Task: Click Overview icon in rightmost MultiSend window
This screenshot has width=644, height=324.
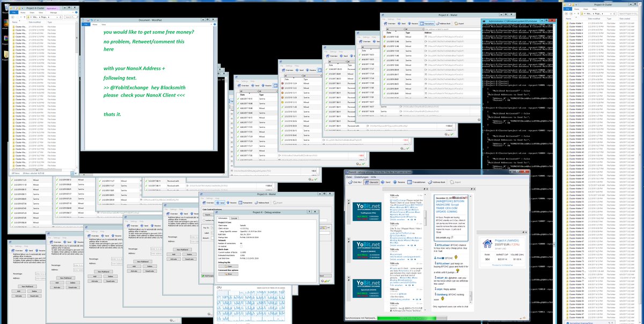Action: coord(168,214)
